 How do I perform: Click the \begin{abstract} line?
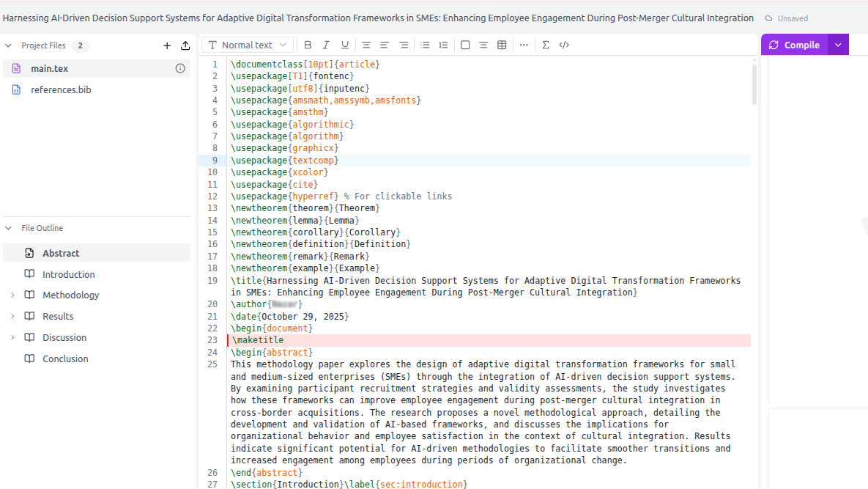pyautogui.click(x=271, y=352)
